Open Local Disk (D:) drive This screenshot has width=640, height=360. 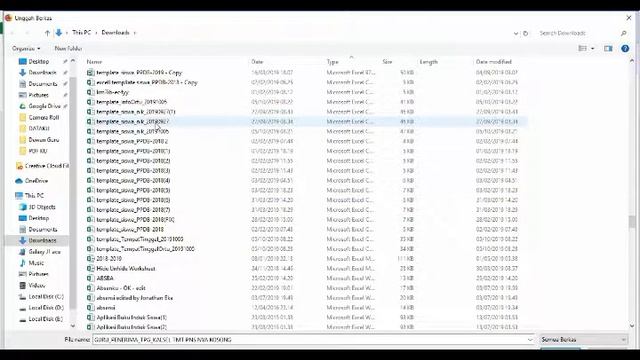46,308
